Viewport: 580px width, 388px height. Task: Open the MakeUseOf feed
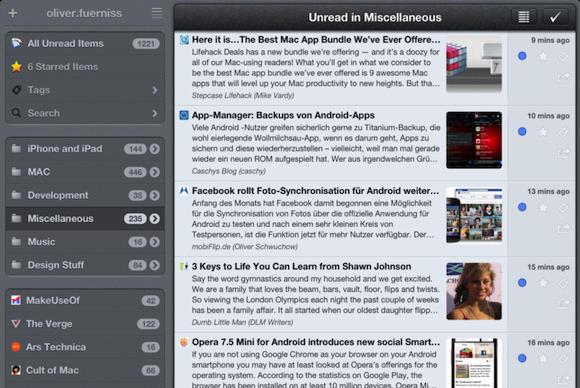pos(85,301)
